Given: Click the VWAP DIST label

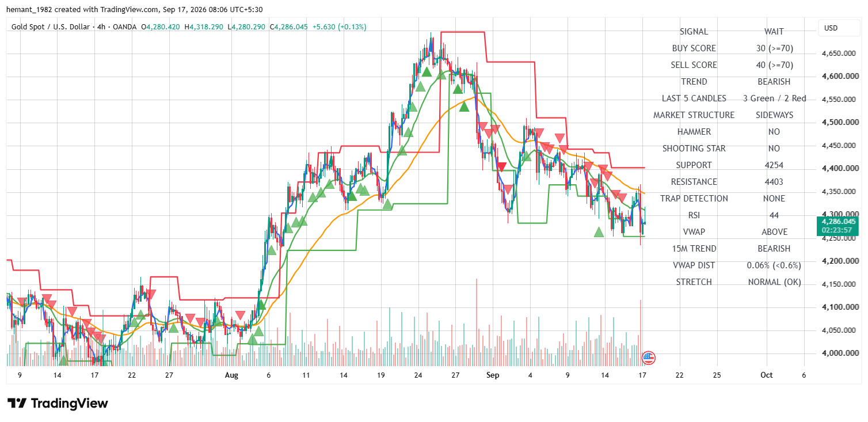Looking at the screenshot, I should pyautogui.click(x=694, y=265).
